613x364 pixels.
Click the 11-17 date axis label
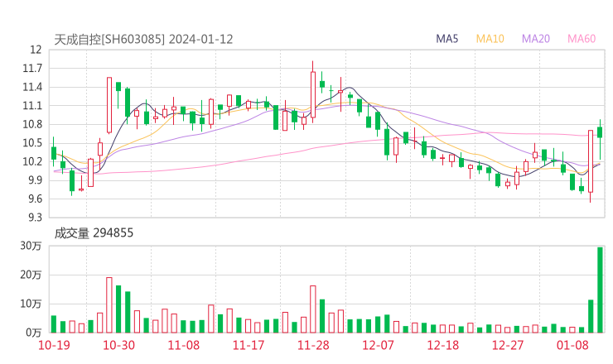pos(249,345)
